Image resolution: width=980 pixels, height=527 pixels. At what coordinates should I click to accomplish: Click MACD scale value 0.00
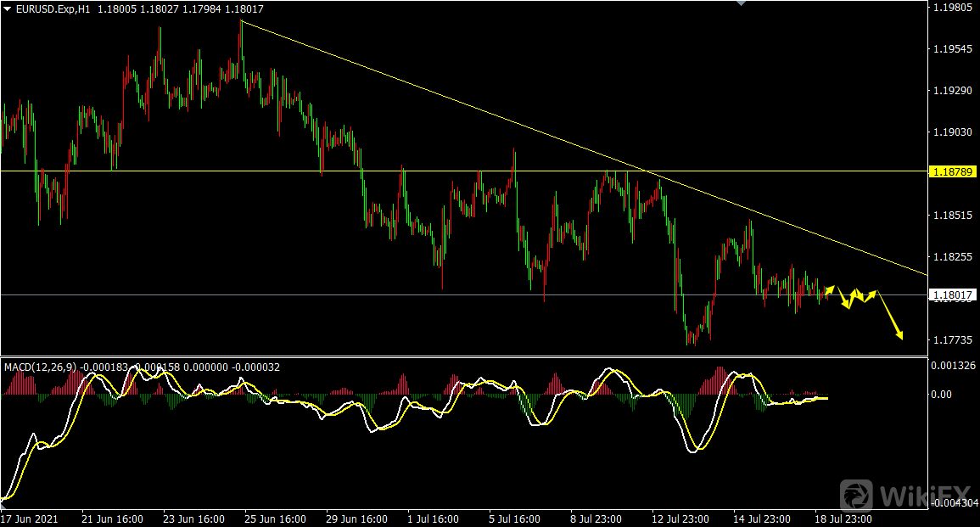click(941, 395)
